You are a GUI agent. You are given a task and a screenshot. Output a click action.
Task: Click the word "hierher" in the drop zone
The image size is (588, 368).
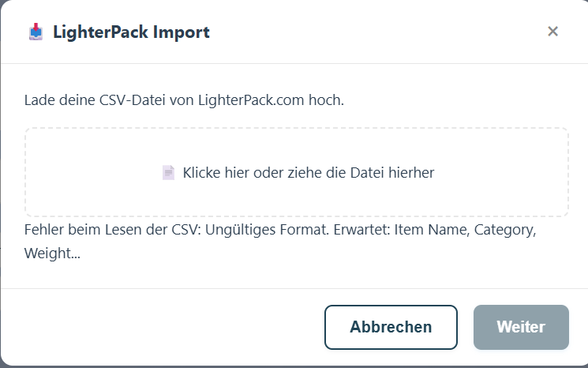pyautogui.click(x=410, y=172)
